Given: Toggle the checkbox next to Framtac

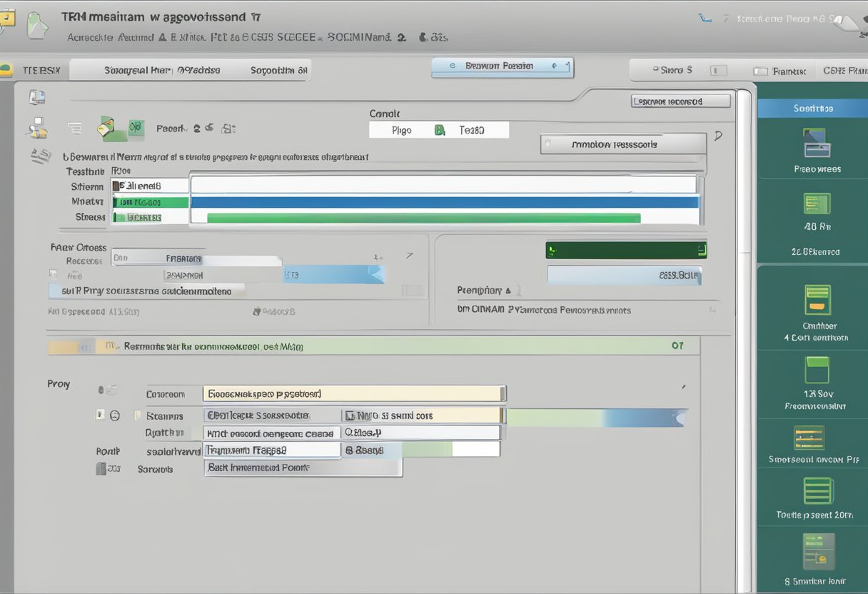Looking at the screenshot, I should 760,71.
